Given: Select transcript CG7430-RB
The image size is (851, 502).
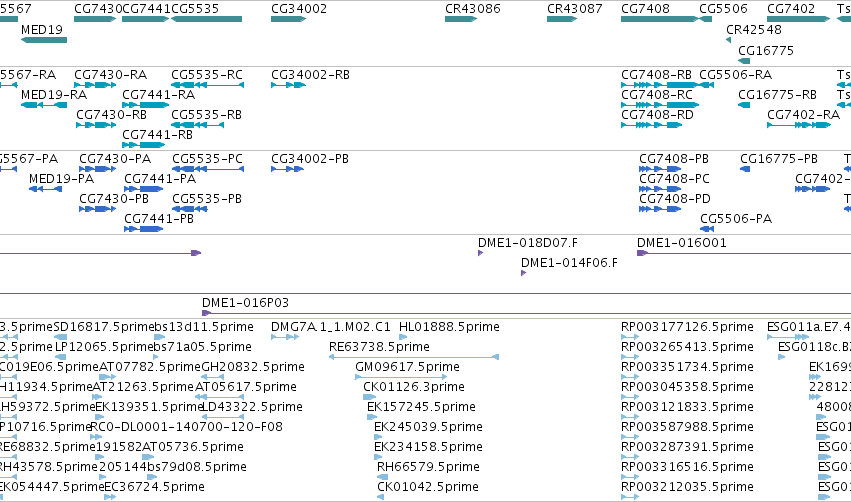Looking at the screenshot, I should pyautogui.click(x=96, y=125).
